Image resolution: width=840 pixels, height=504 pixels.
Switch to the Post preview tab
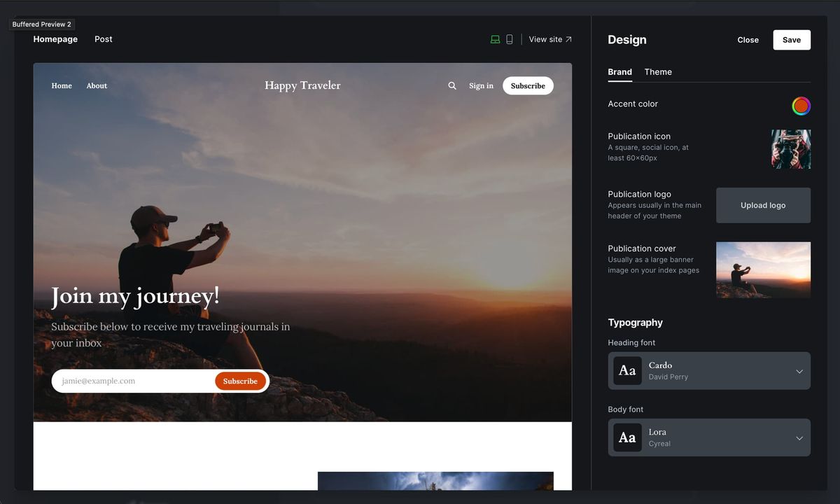103,38
